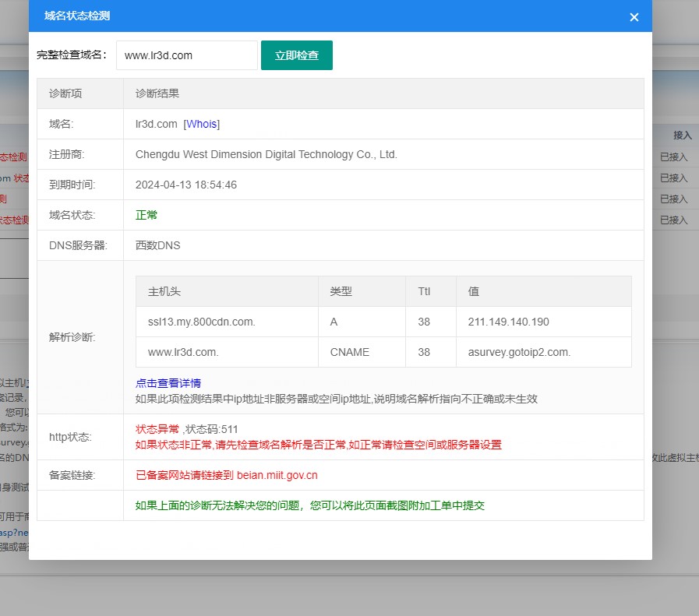Select host entry www.lr3d.com. in table

click(183, 352)
